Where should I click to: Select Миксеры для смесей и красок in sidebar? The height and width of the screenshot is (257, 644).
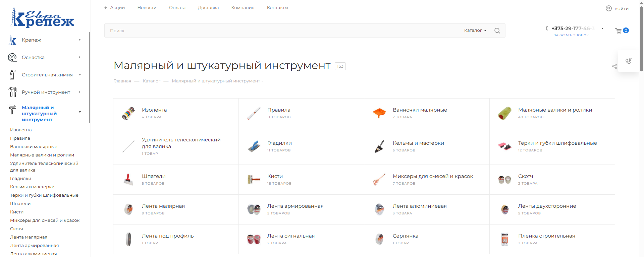[x=45, y=220]
